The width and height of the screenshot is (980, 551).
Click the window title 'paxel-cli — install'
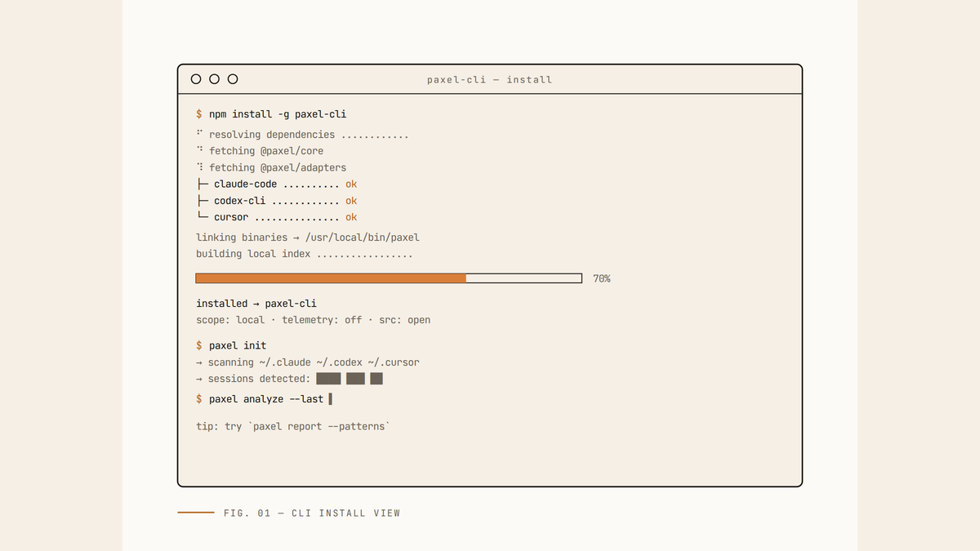490,80
